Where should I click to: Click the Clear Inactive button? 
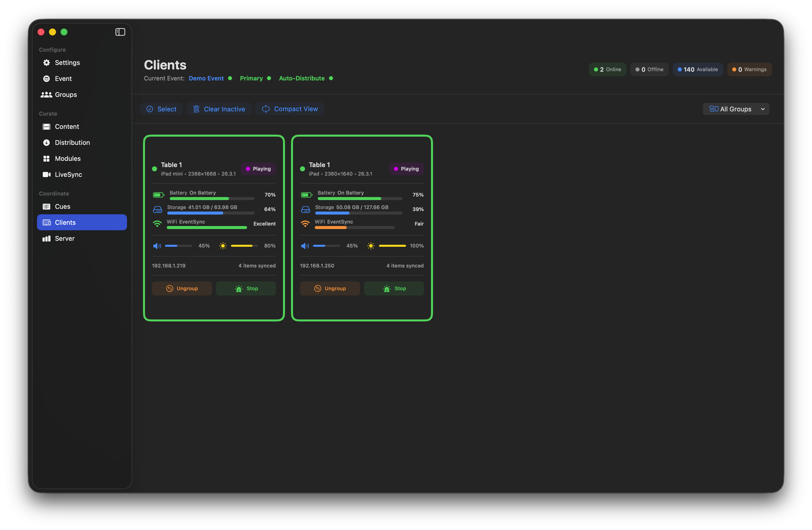219,109
